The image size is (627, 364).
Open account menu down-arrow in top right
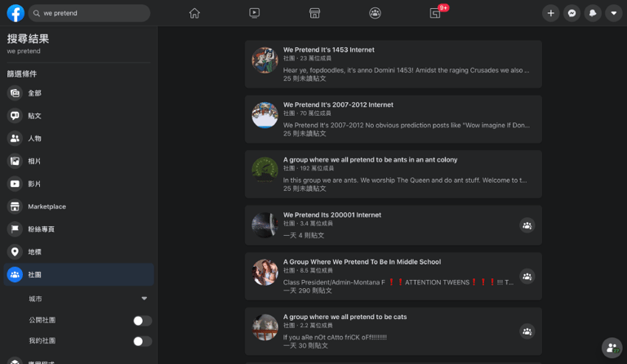[x=614, y=13]
